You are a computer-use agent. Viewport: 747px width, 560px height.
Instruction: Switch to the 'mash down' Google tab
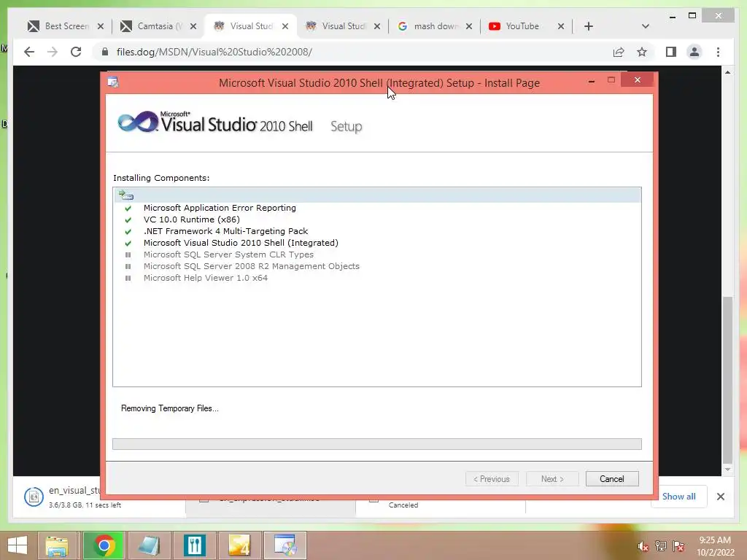coord(435,26)
